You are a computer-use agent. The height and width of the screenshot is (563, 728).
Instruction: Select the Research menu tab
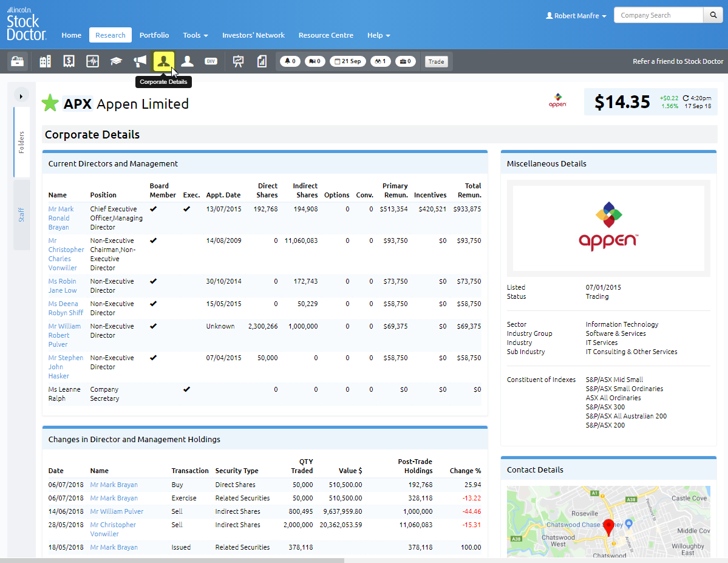click(111, 35)
